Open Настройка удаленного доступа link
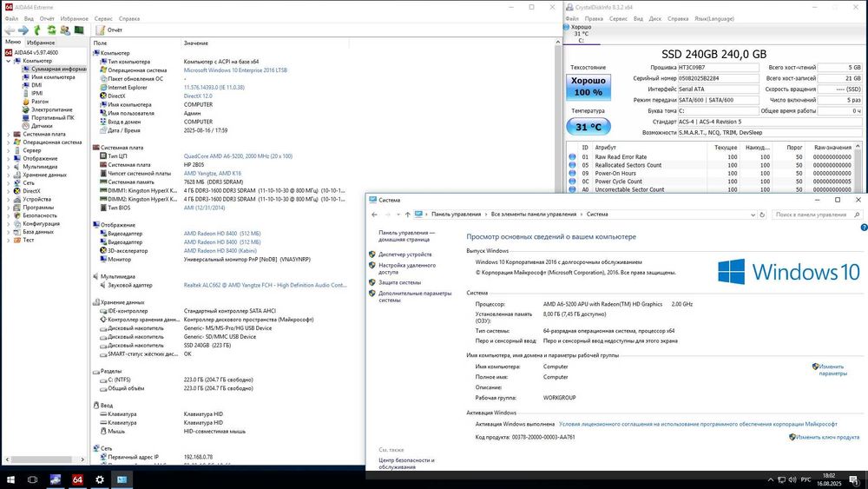 (x=407, y=268)
